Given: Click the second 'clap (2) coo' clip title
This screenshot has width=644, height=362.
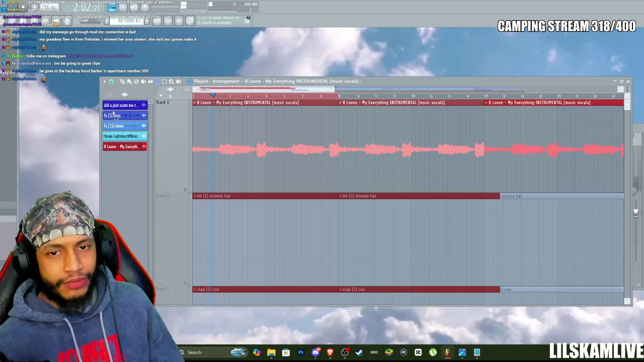Looking at the screenshot, I should 354,290.
